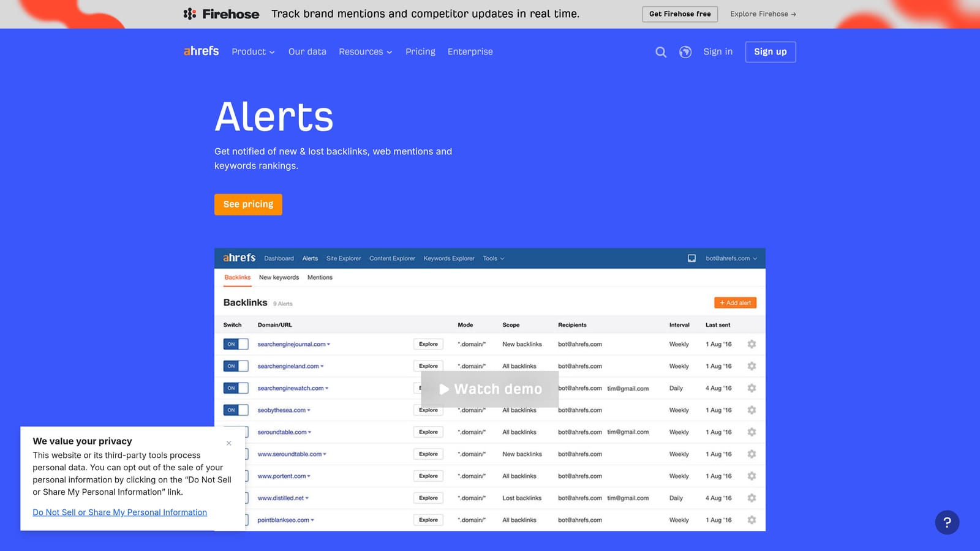Click the ahrefs logo in the blue site header
The height and width of the screenshot is (551, 980).
[x=201, y=51]
